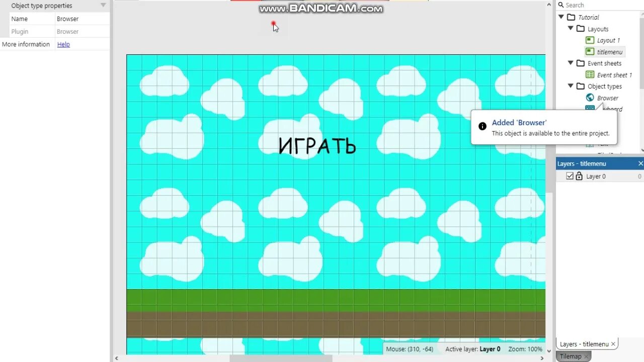
Task: Click the left arrow of horizontal scrollbar
Action: click(117, 358)
